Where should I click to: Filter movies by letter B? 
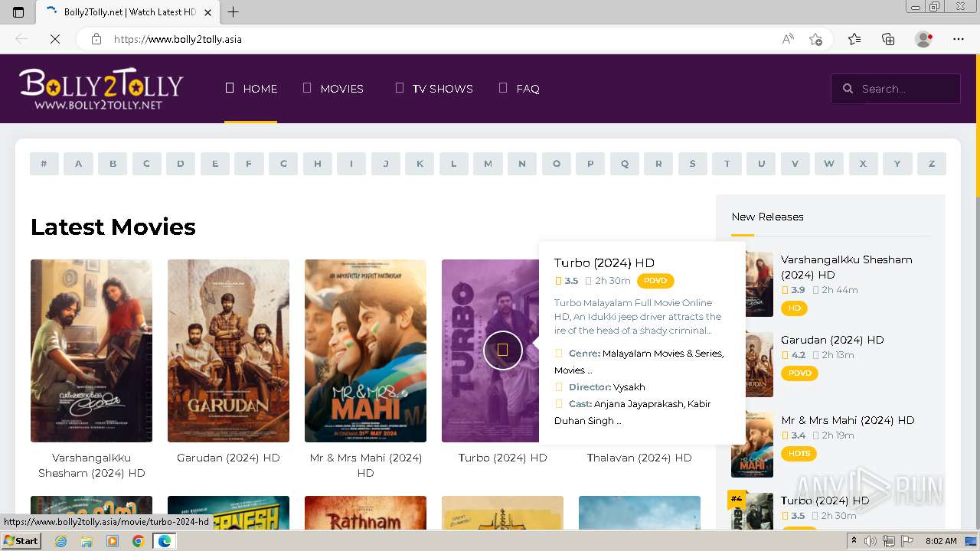click(113, 164)
